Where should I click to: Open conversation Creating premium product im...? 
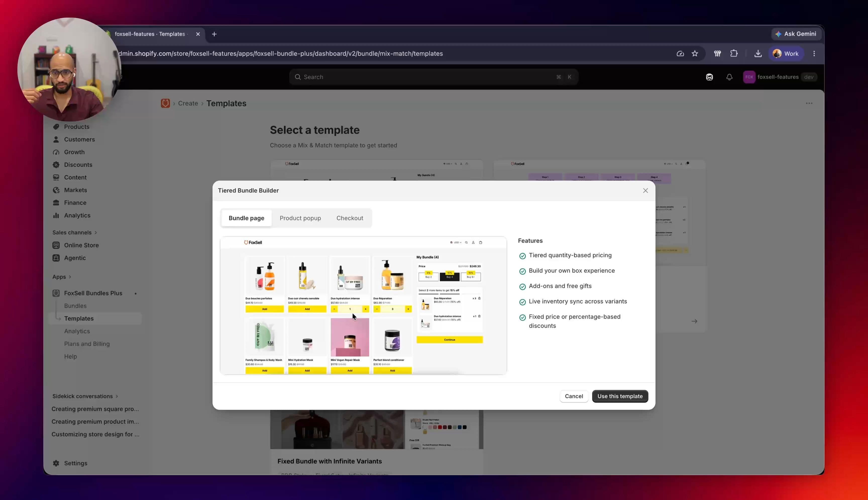click(x=95, y=422)
